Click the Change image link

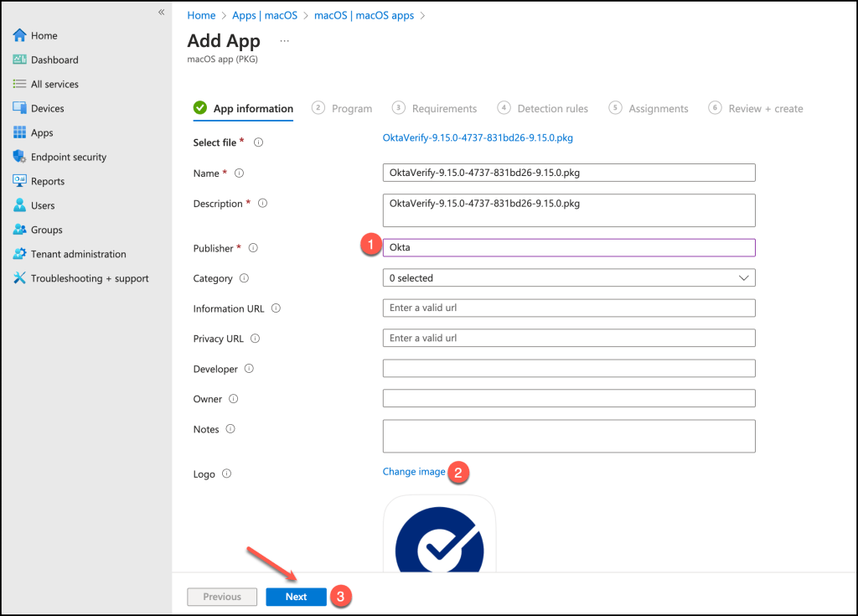pos(414,472)
